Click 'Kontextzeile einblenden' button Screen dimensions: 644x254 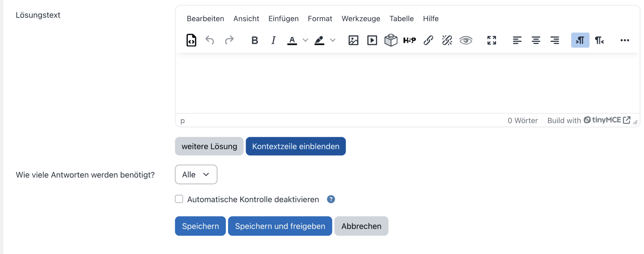coord(296,146)
